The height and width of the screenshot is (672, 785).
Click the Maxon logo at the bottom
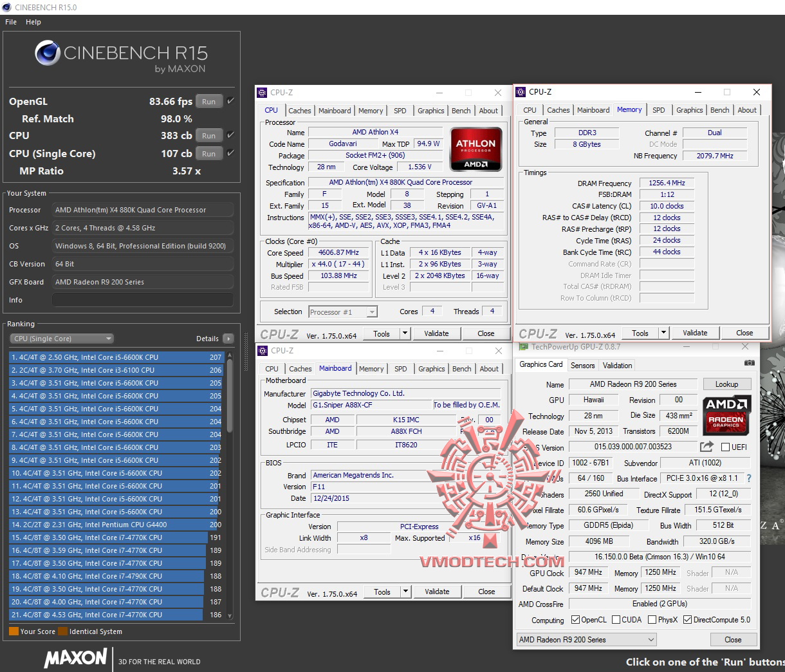[76, 658]
